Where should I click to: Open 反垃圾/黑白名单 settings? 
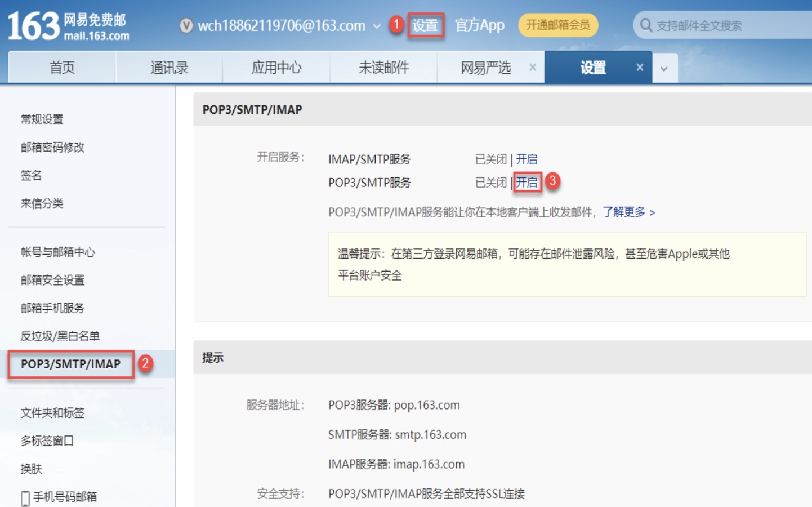pyautogui.click(x=60, y=336)
